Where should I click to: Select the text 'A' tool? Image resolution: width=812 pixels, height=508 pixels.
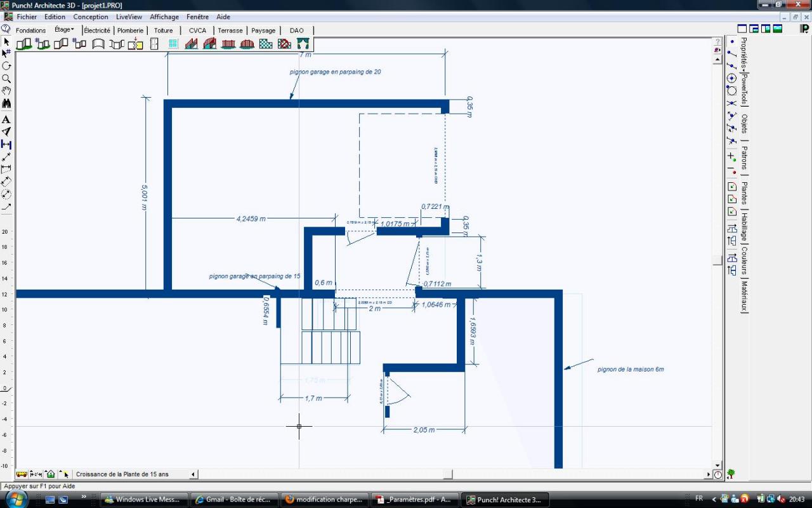(x=6, y=119)
